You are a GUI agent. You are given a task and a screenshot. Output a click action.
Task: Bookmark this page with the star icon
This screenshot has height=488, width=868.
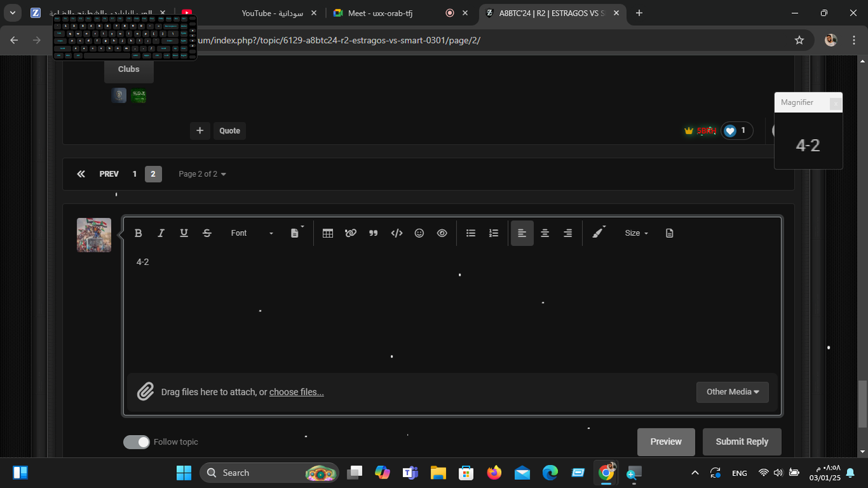tap(800, 40)
